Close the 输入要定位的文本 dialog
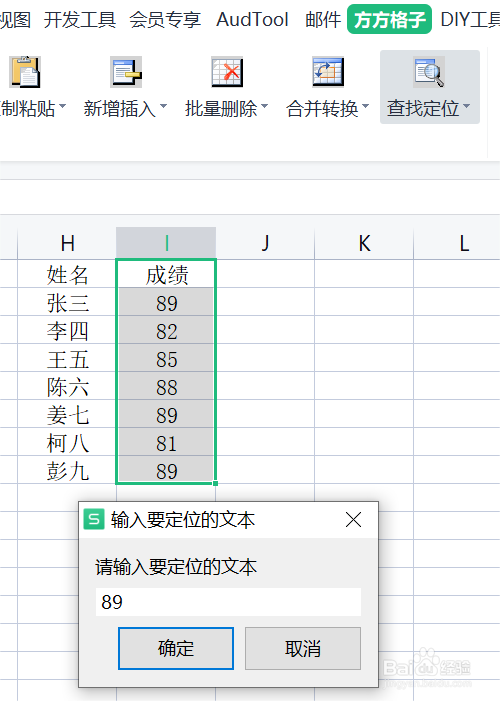 [353, 519]
